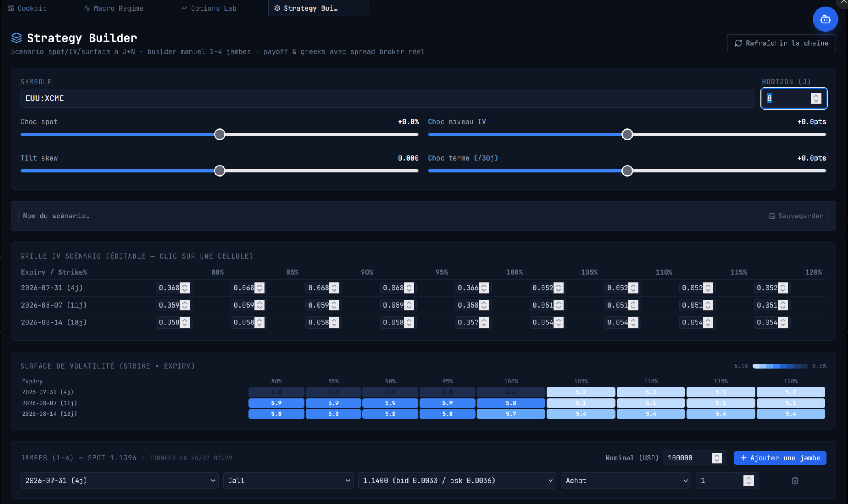
Task: Click spinner of 2026-07-31 105% IV cell
Action: point(558,288)
